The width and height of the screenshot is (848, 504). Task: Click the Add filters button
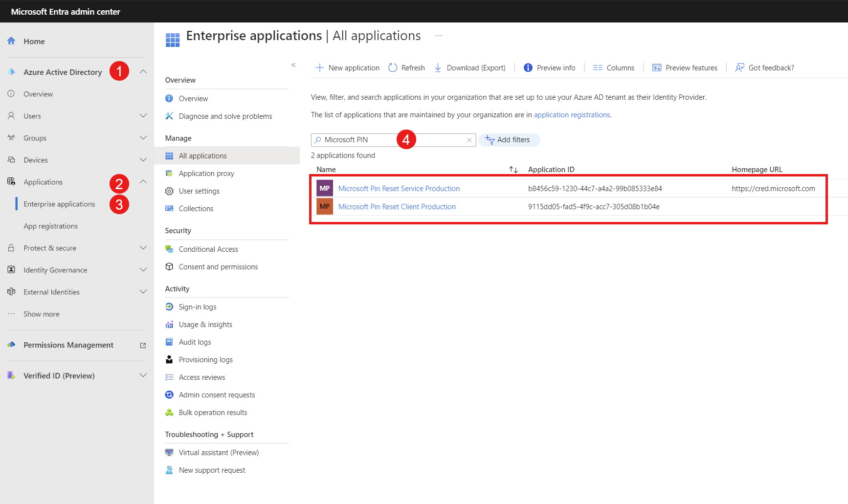click(509, 140)
